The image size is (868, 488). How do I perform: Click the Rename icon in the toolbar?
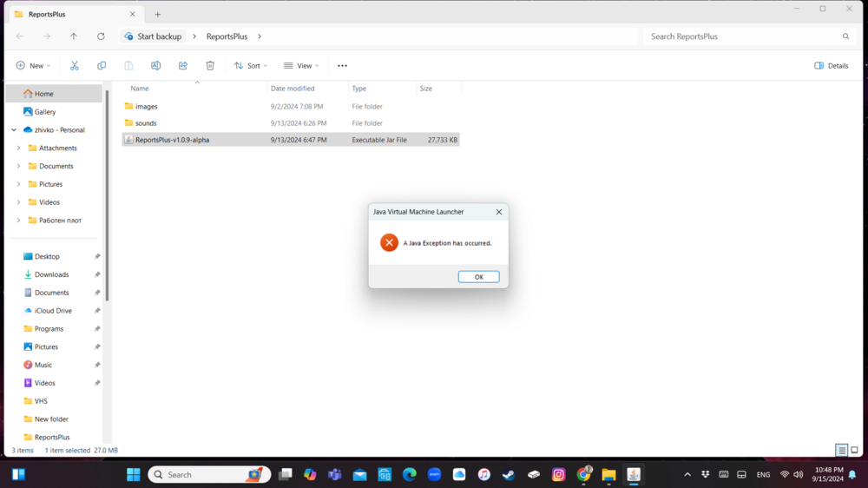(155, 65)
